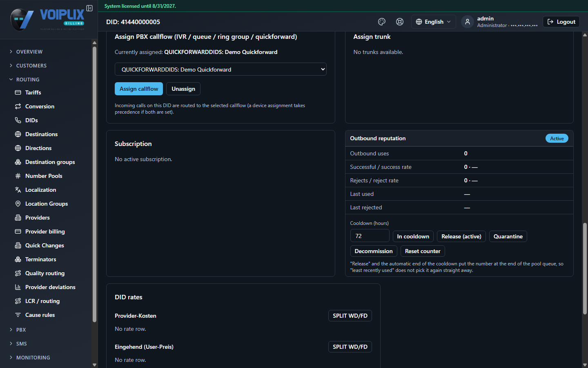Click Release (active) button

click(461, 236)
